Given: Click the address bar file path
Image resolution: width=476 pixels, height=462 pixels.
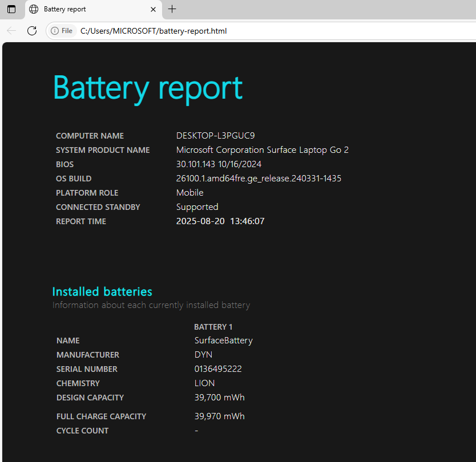Looking at the screenshot, I should (x=154, y=31).
